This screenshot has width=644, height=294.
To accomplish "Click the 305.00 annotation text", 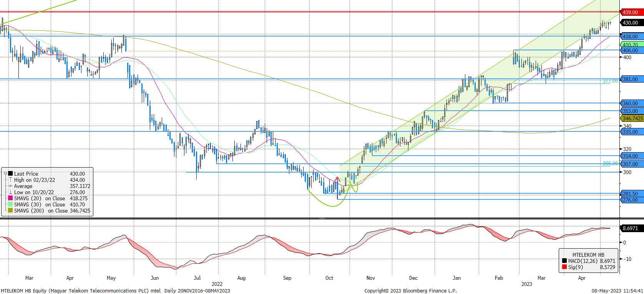I will [610, 163].
